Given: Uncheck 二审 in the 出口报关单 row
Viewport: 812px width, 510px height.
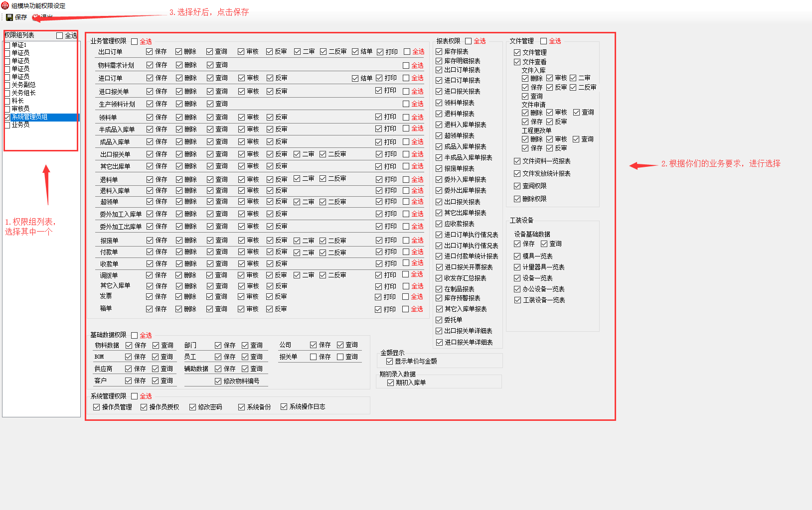Looking at the screenshot, I should pos(297,154).
